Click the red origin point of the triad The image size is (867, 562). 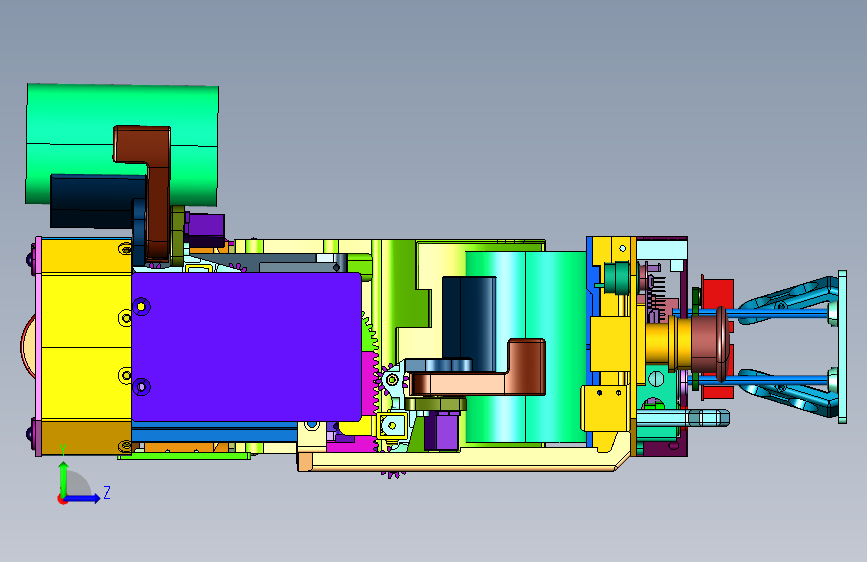tap(62, 499)
